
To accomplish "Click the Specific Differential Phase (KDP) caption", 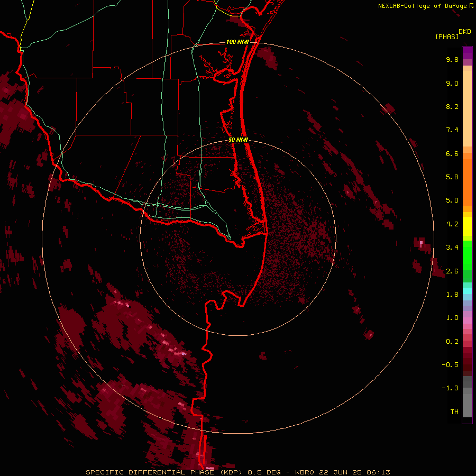I will pos(166,472).
